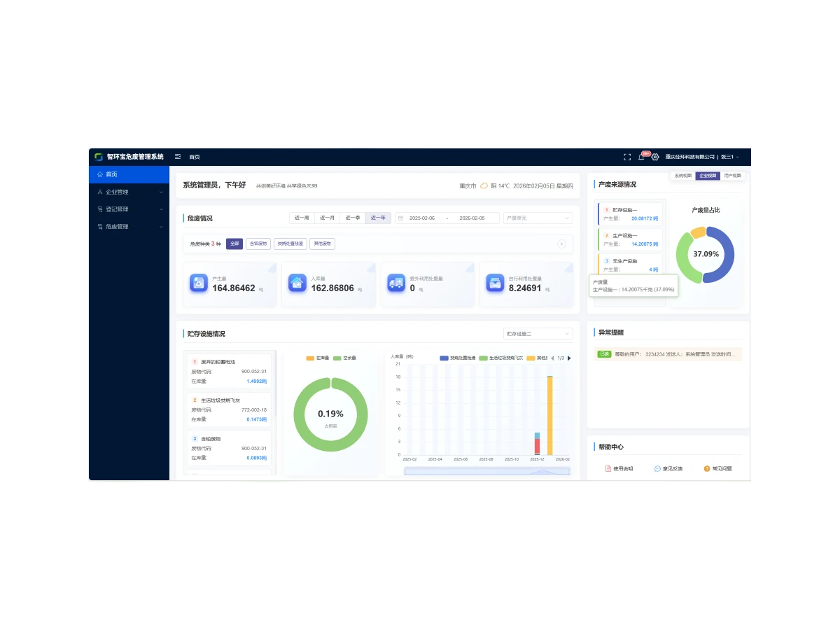Click the 无生产设施 source card
Image resolution: width=840 pixels, height=630 pixels.
click(x=631, y=265)
